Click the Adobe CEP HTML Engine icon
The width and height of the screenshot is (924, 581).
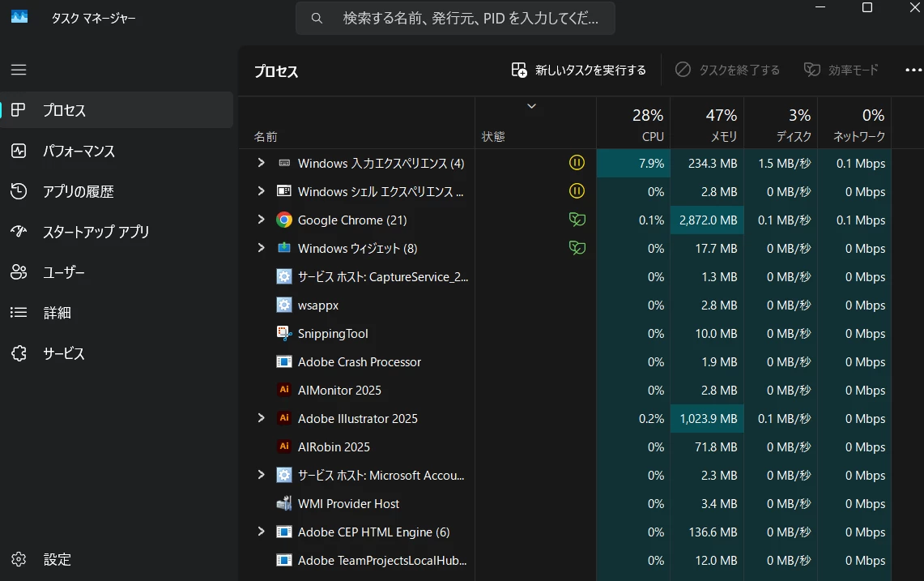click(284, 532)
